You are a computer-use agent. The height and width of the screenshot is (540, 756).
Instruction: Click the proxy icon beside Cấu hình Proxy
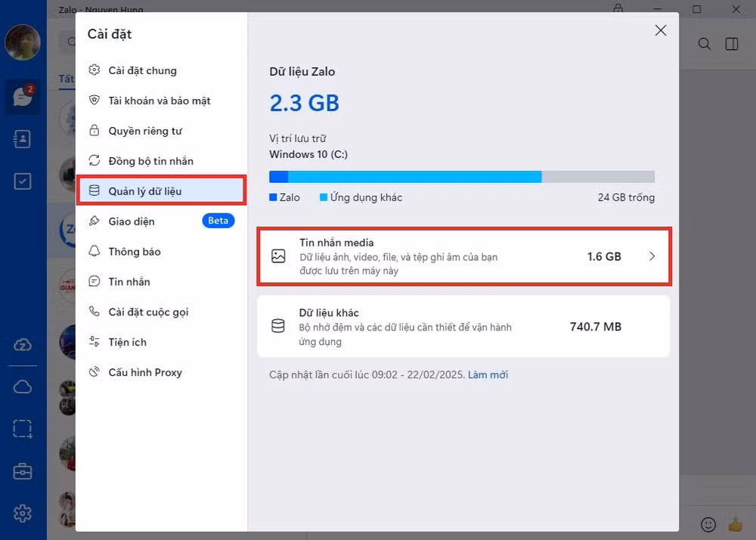point(94,372)
